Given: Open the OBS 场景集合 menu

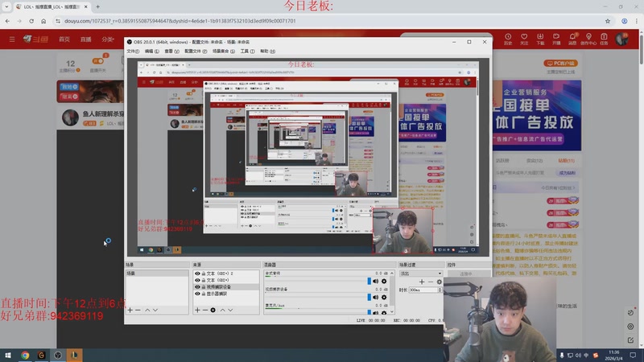Looking at the screenshot, I should pyautogui.click(x=224, y=51).
